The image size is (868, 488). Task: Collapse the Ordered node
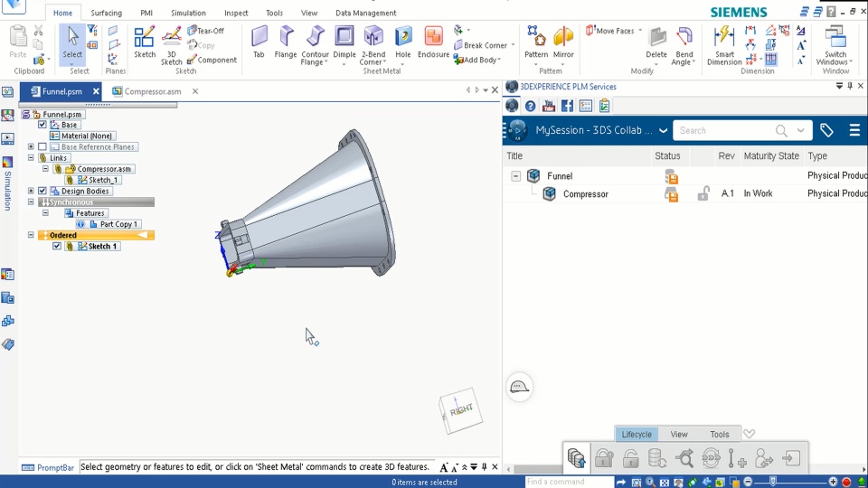click(x=31, y=235)
